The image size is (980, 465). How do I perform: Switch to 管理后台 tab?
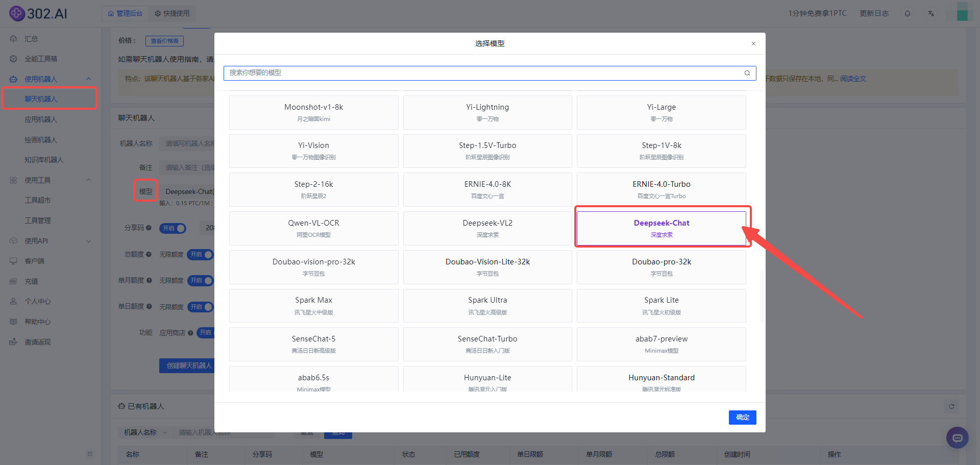[x=125, y=13]
